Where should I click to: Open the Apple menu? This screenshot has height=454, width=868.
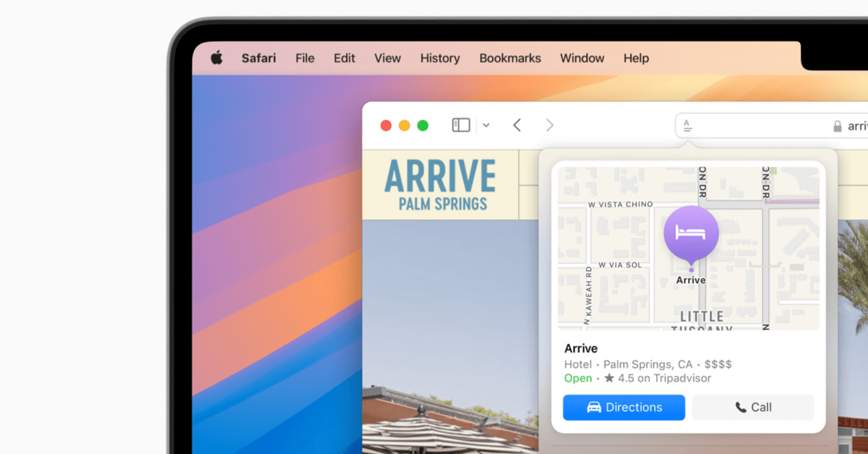(x=217, y=58)
